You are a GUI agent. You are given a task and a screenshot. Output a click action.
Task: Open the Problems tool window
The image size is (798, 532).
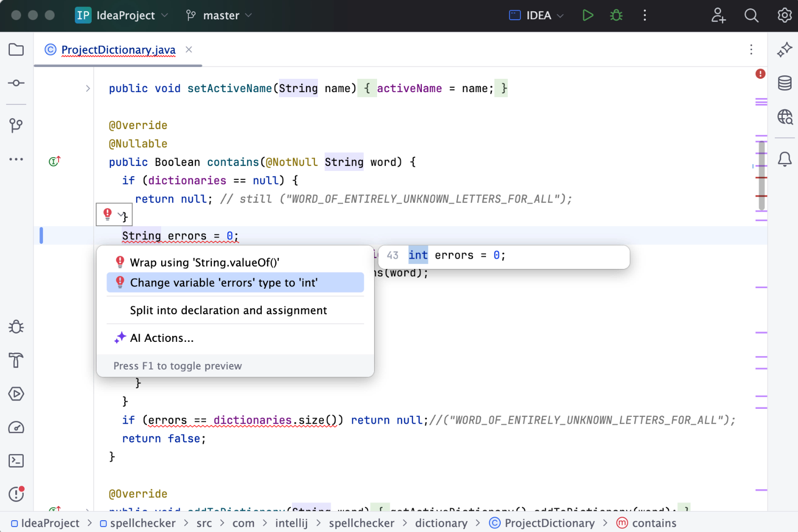16,494
